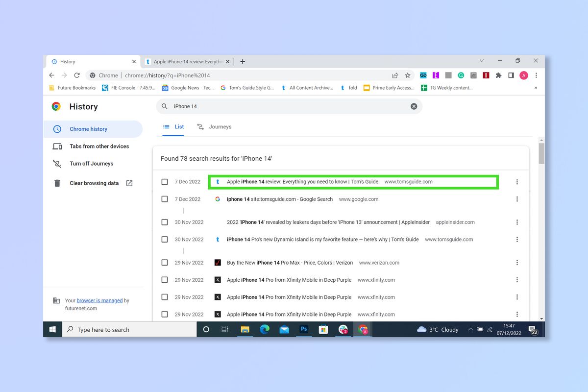The image size is (588, 392).
Task: Click Clear browsing data in the sidebar
Action: coord(94,183)
